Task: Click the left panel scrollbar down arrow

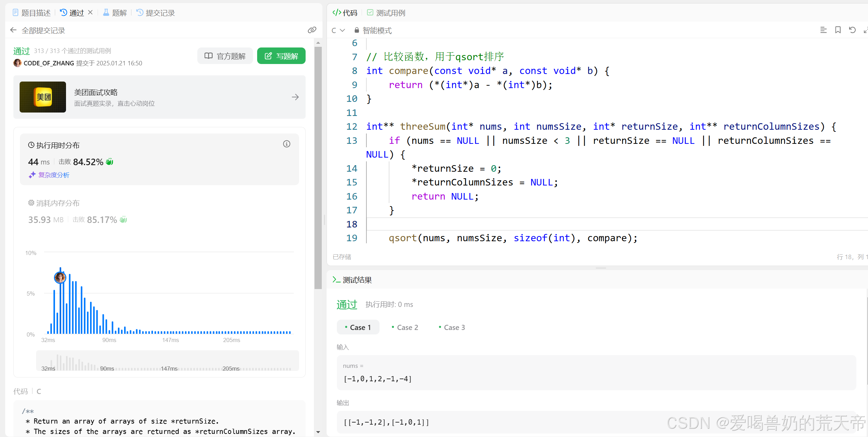Action: click(318, 432)
